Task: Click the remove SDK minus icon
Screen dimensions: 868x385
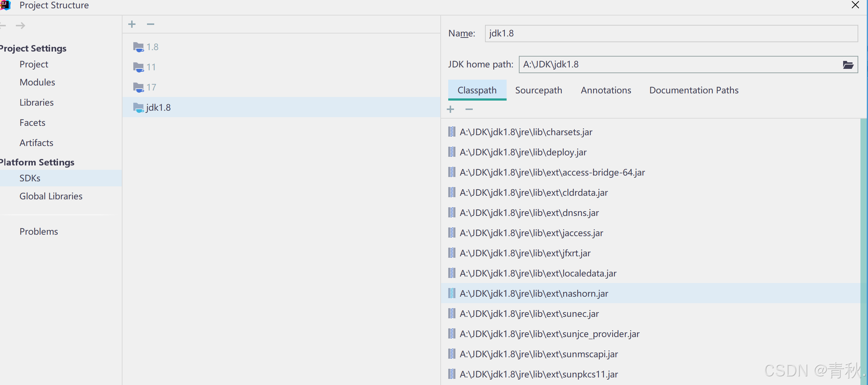Action: (150, 24)
